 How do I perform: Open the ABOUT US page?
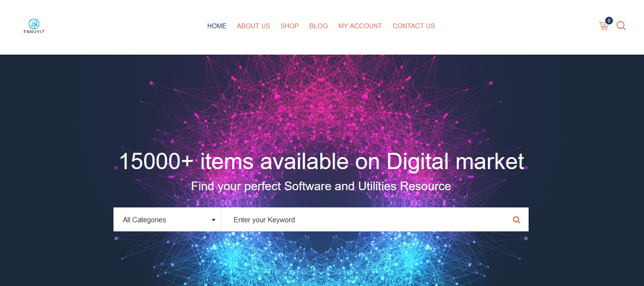253,26
